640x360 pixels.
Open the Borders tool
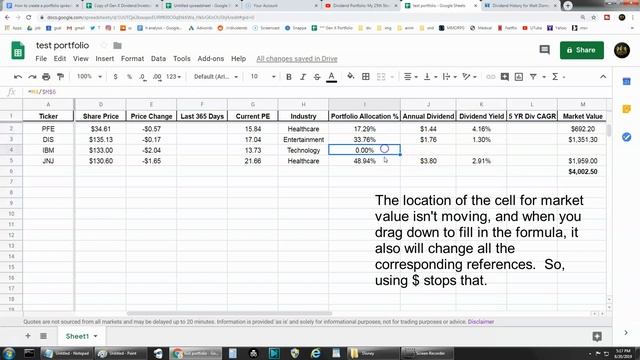[x=366, y=77]
